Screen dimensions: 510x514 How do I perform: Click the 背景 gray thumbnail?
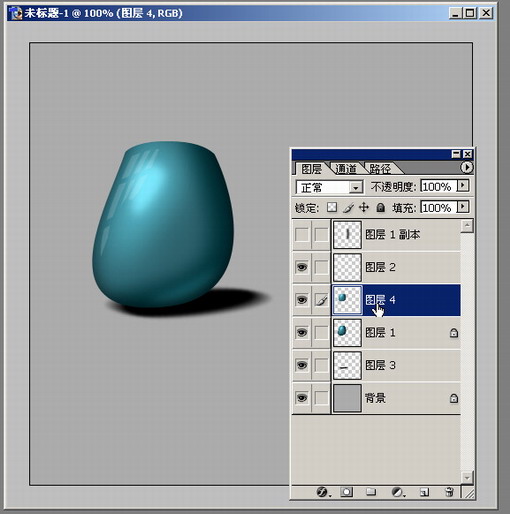coord(347,398)
